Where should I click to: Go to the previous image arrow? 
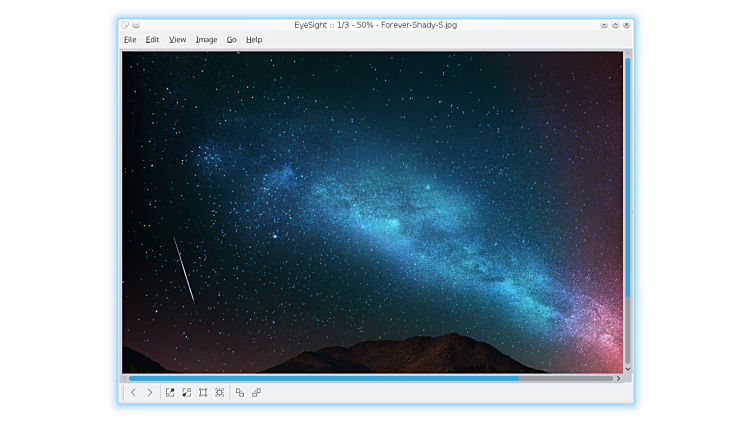(133, 393)
